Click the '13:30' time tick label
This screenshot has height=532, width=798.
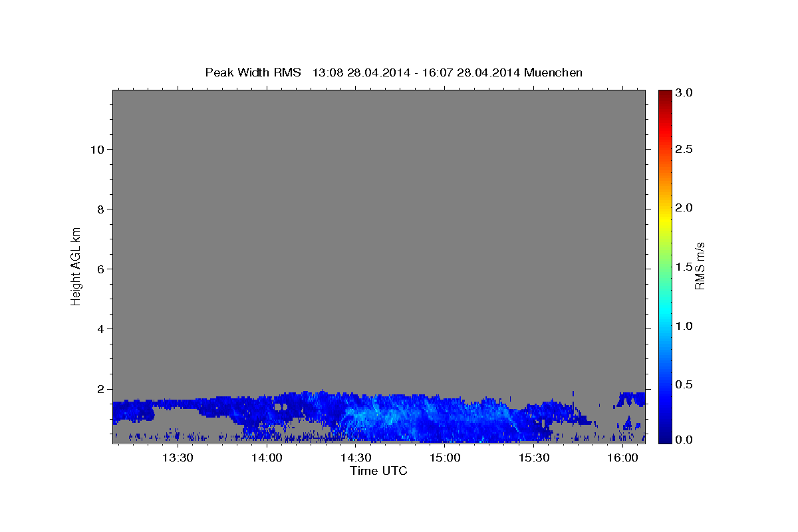point(178,458)
